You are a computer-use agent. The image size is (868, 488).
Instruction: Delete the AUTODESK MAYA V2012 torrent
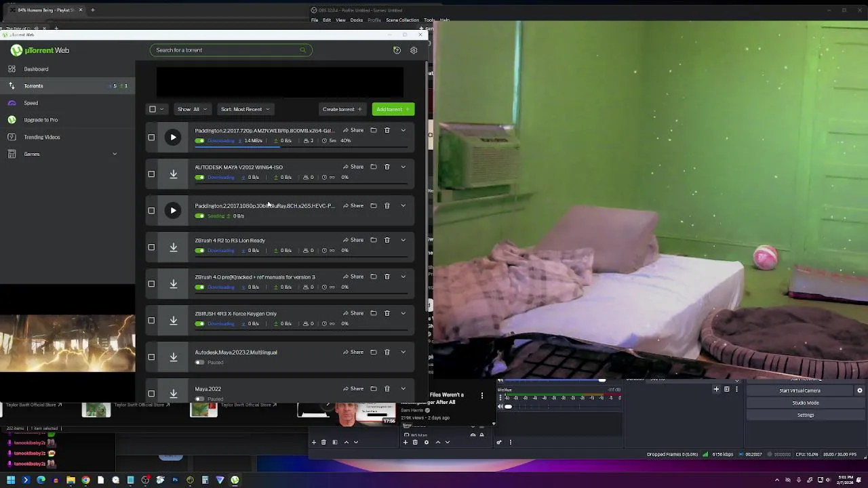387,167
